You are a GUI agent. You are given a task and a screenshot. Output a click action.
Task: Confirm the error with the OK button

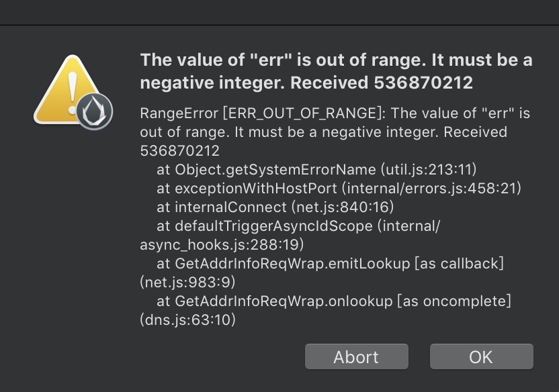coord(481,356)
